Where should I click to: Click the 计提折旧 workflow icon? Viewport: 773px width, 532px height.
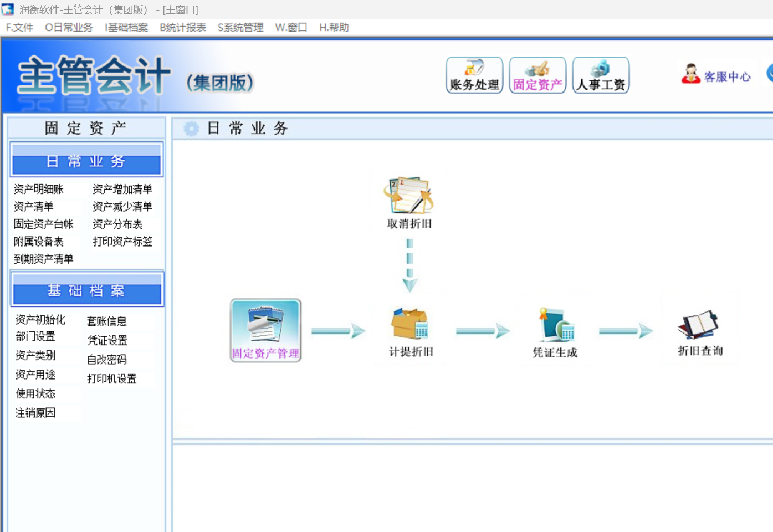[411, 331]
